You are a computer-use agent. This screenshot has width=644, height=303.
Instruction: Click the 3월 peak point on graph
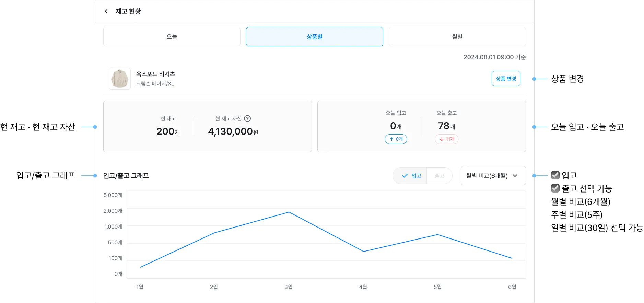(x=289, y=212)
